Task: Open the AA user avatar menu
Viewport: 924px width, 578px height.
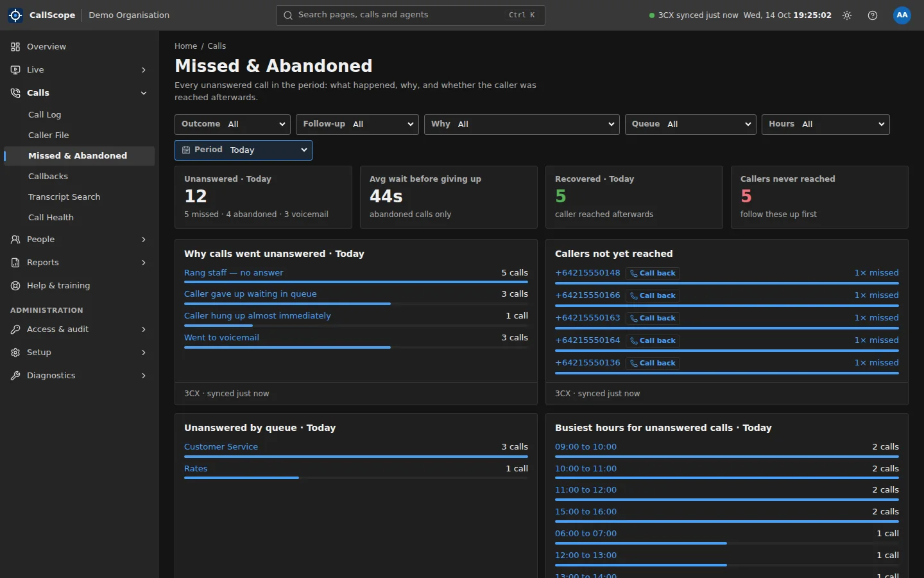Action: [902, 15]
